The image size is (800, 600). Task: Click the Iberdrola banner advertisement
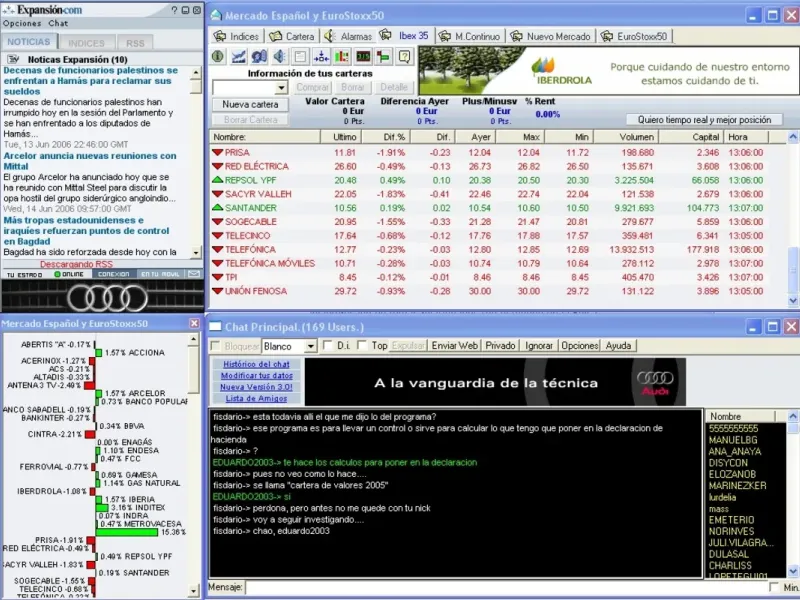pos(609,70)
